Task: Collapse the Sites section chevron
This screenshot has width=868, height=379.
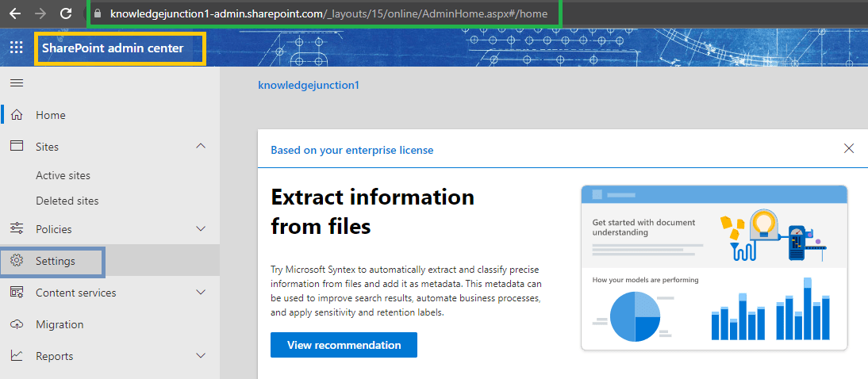Action: tap(201, 146)
